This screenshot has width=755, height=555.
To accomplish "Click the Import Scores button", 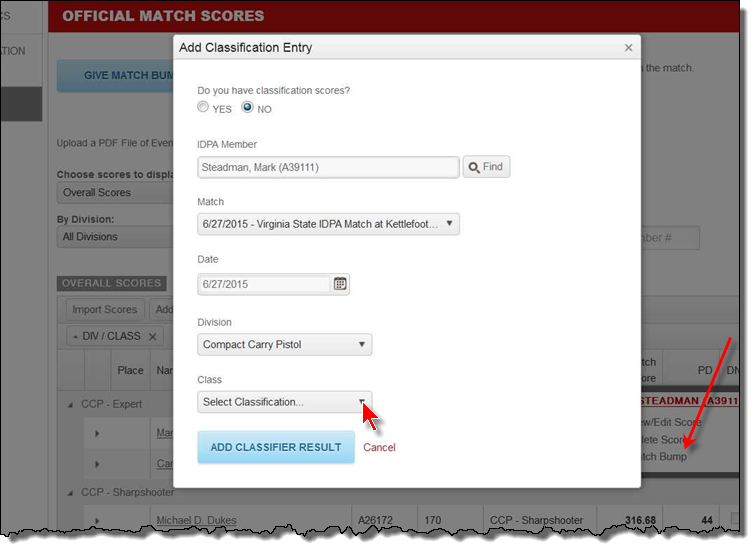I will [x=104, y=310].
